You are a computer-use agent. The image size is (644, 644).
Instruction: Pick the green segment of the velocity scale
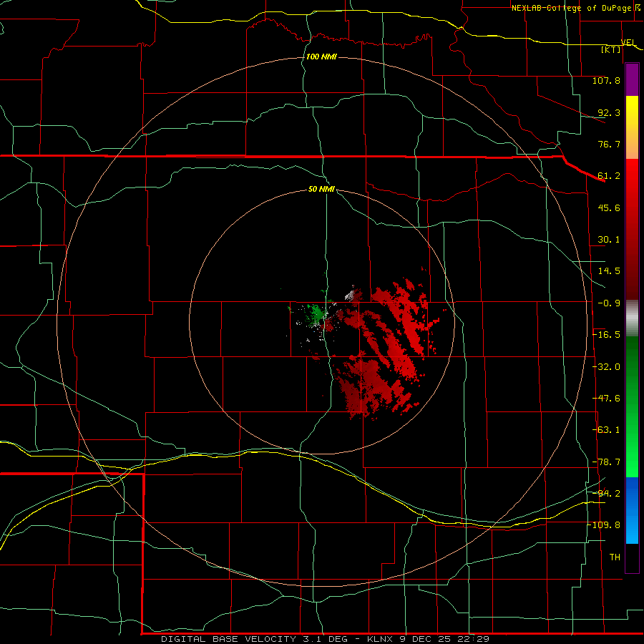(x=632, y=406)
